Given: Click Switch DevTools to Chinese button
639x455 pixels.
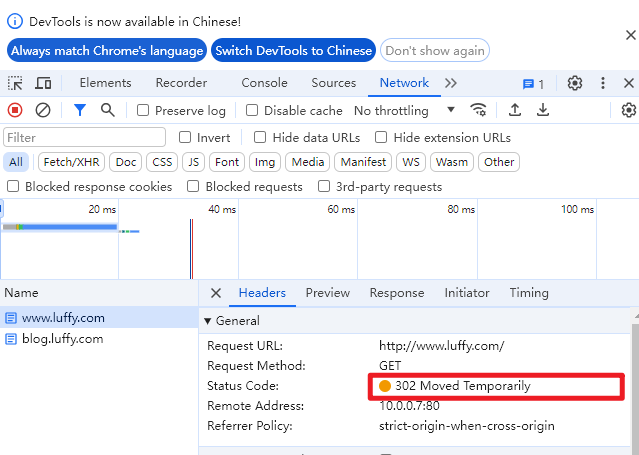Looking at the screenshot, I should coord(293,51).
